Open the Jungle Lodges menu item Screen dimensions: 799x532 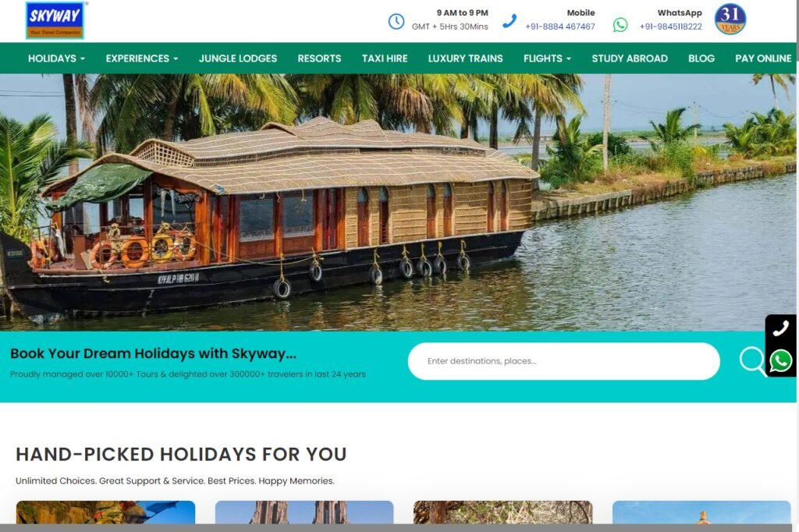(238, 59)
